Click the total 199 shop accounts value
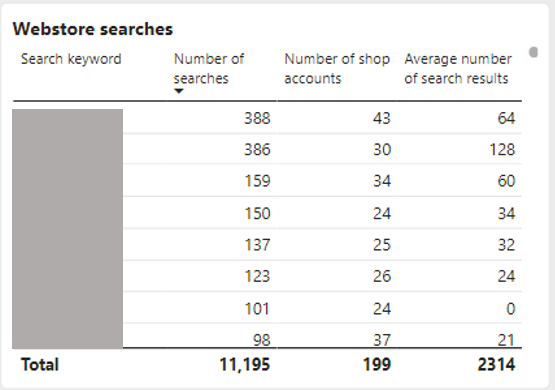Image resolution: width=555 pixels, height=390 pixels. coord(377,365)
